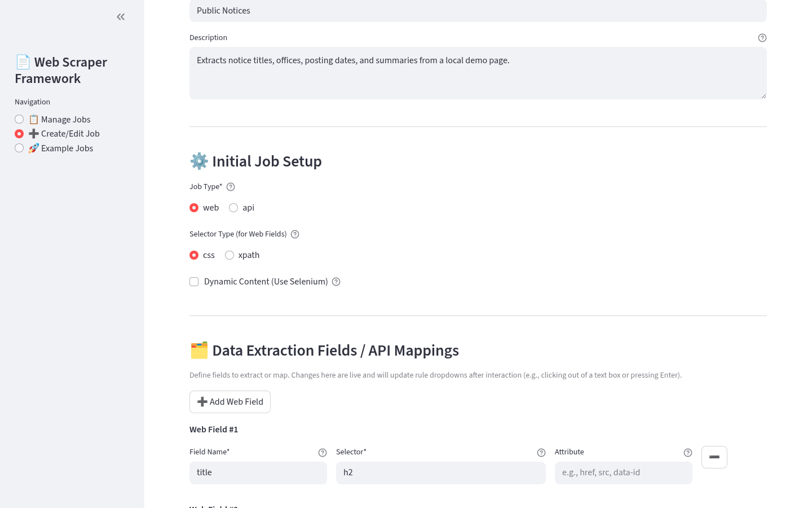This screenshot has width=812, height=508.
Task: Click the 'Define fields to extract or map' caption
Action: point(435,375)
